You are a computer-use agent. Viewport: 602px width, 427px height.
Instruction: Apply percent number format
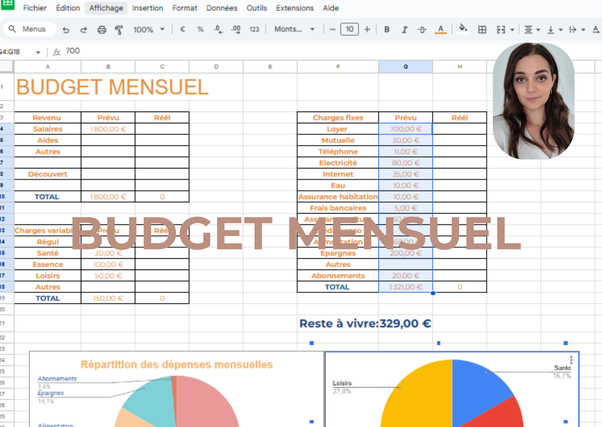click(x=200, y=29)
